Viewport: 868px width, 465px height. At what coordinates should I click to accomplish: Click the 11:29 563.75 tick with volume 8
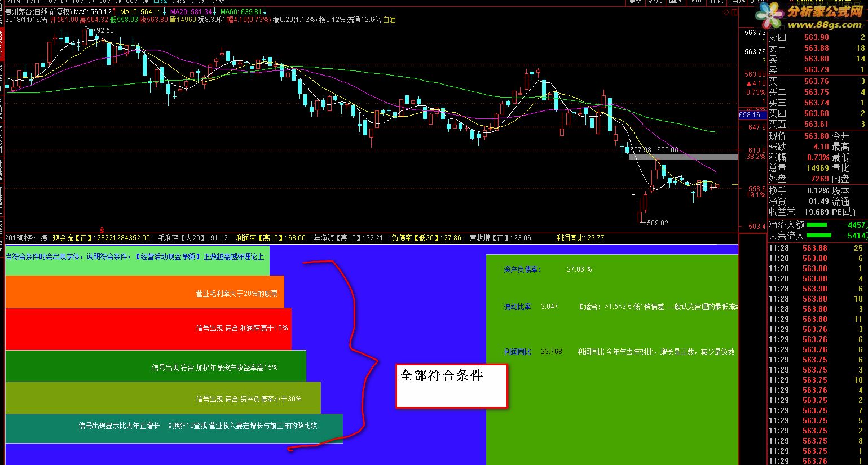click(x=817, y=441)
